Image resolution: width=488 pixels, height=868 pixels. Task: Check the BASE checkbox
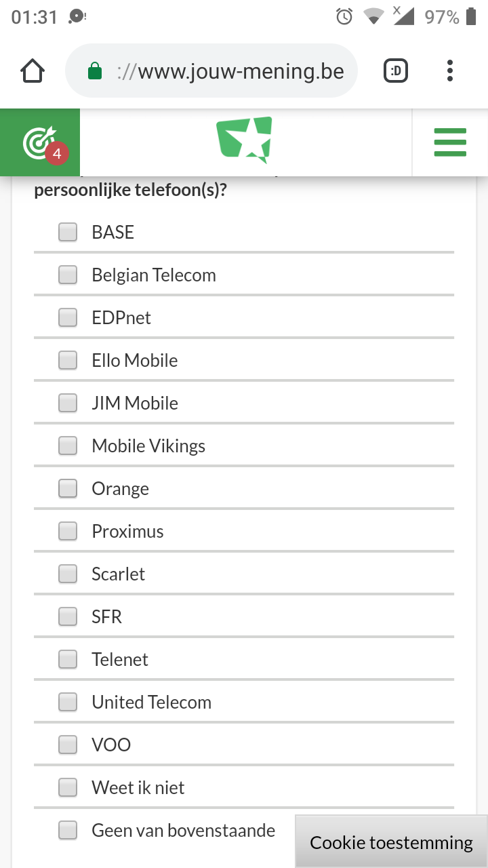(x=68, y=233)
